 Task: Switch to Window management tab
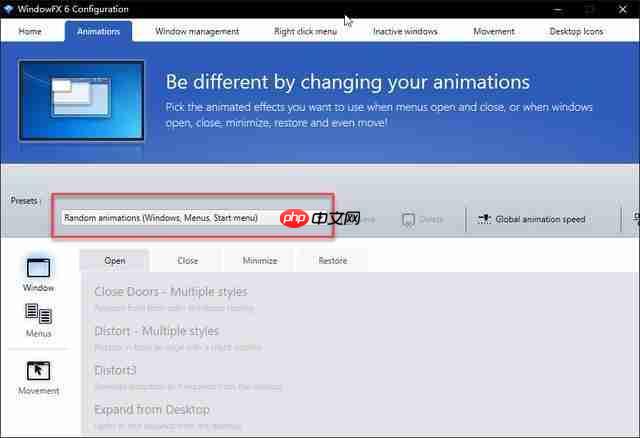197,31
